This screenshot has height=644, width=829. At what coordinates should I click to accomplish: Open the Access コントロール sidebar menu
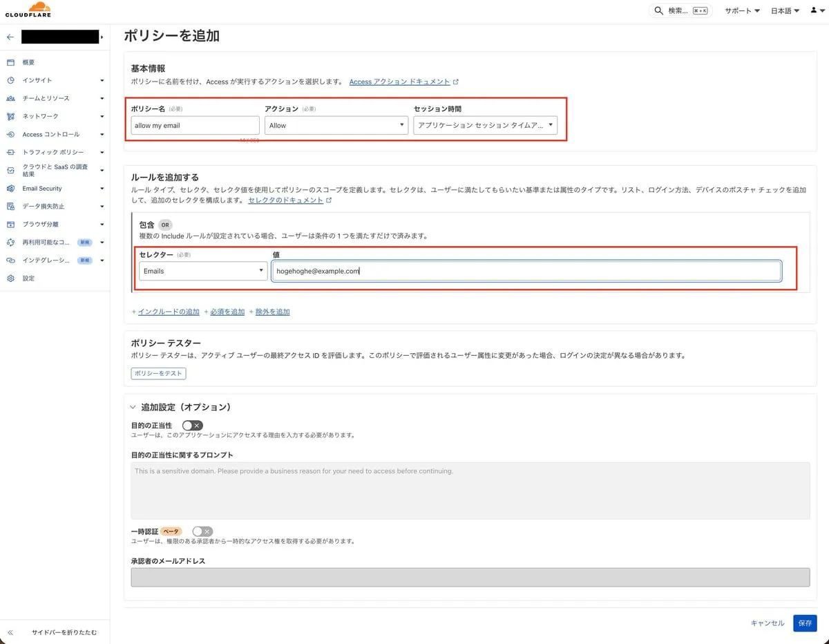coord(55,134)
